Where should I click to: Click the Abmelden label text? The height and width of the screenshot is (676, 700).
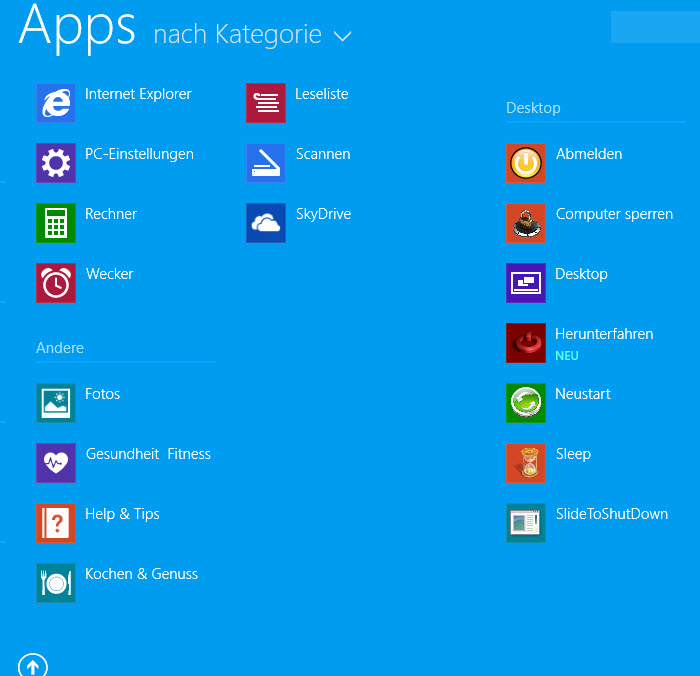pyautogui.click(x=589, y=154)
